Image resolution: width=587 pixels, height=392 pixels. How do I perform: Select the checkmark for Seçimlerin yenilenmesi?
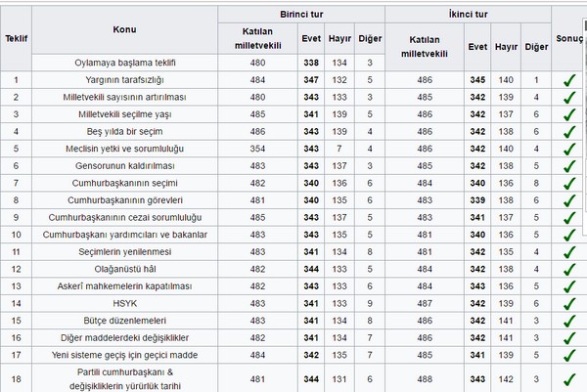point(568,252)
